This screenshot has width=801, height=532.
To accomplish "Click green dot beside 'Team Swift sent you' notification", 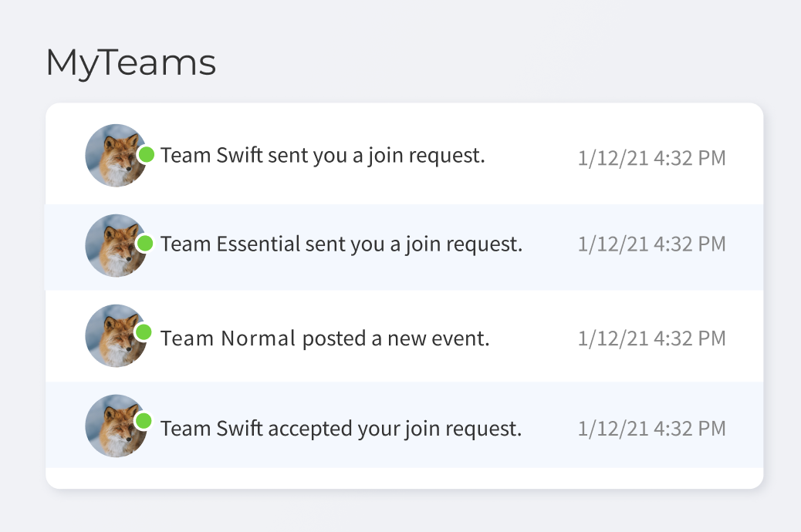I will click(146, 154).
